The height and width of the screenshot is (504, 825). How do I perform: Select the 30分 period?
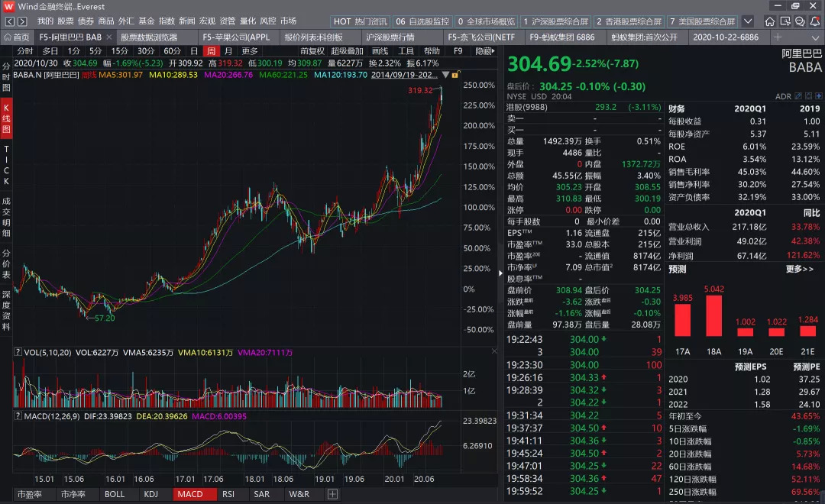click(x=146, y=51)
